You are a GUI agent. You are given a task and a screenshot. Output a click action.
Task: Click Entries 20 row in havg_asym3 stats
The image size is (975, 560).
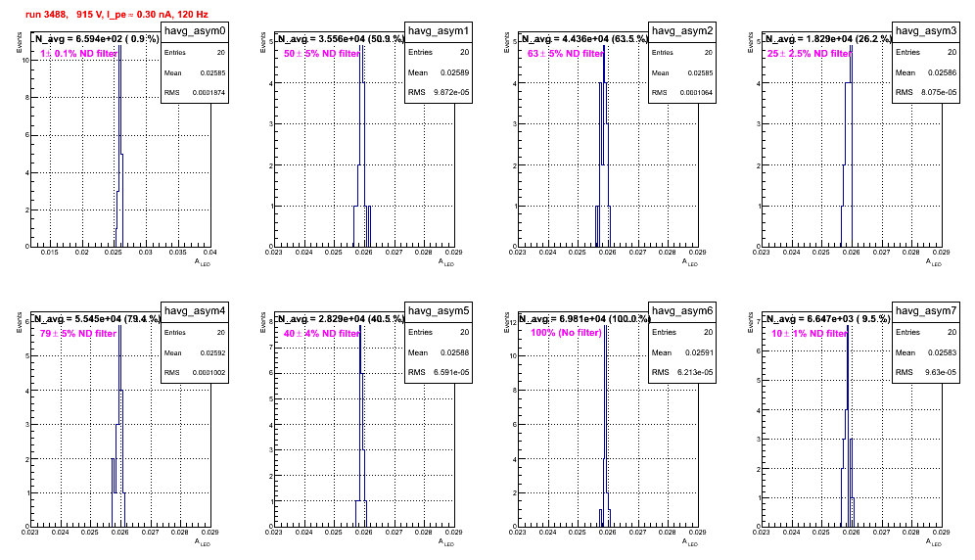926,53
